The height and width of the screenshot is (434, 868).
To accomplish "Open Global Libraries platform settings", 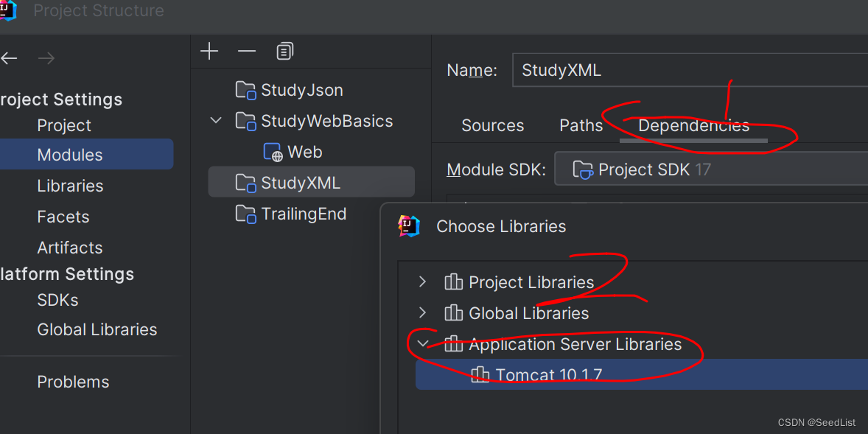I will point(97,330).
